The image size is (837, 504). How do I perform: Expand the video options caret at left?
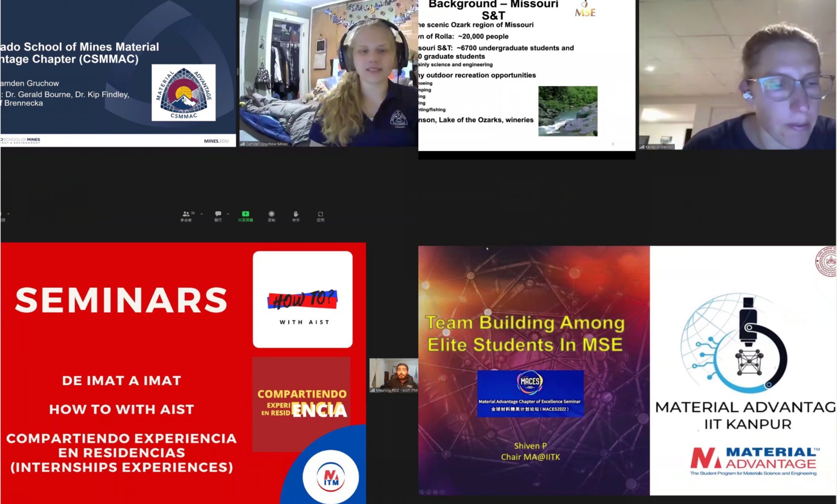point(8,214)
